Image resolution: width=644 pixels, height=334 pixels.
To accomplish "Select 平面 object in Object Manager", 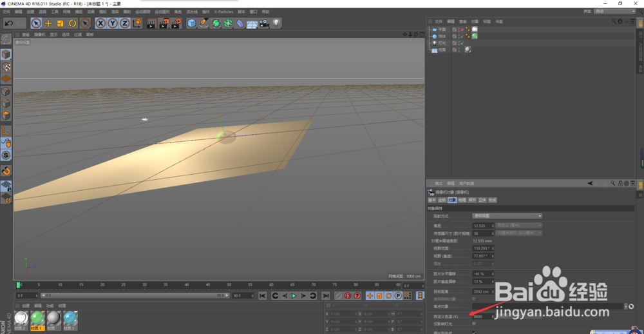I will [442, 30].
